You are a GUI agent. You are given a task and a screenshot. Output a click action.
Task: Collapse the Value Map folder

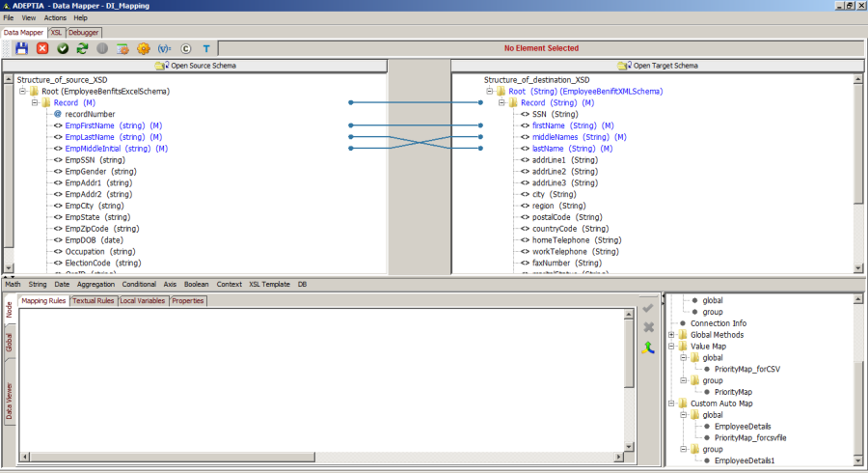(x=670, y=347)
